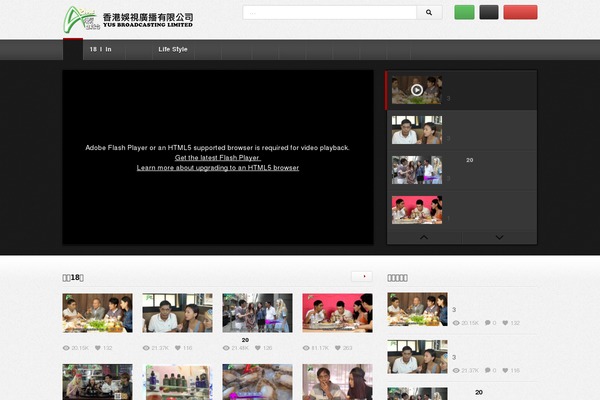Select the playlist thumbnail with the pink background
The height and width of the screenshot is (400, 600).
coord(417,210)
